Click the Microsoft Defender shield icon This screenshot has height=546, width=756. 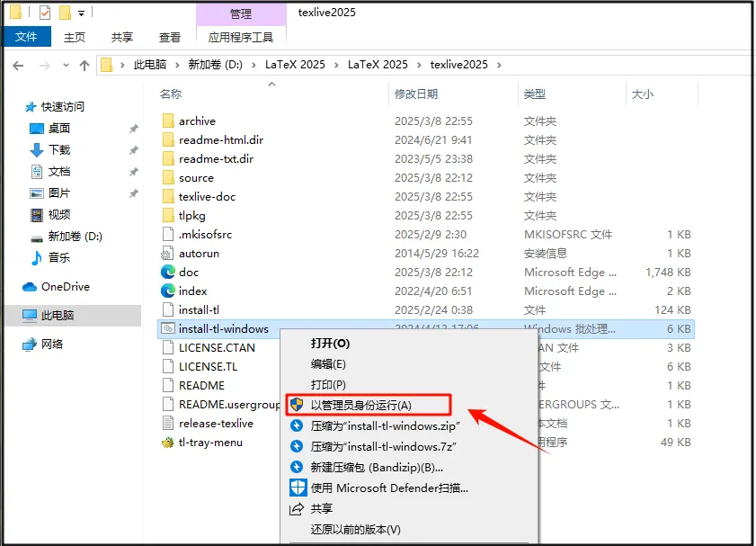coord(298,488)
